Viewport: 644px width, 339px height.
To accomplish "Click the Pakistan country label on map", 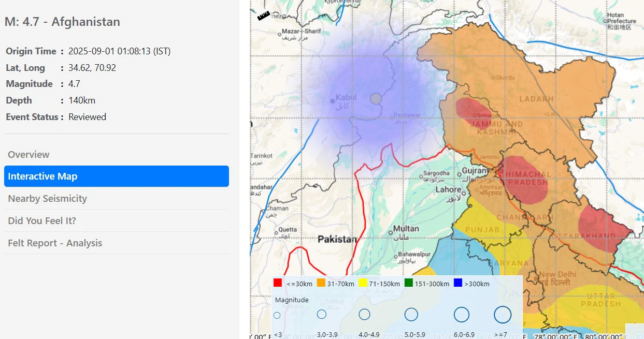I will click(337, 239).
